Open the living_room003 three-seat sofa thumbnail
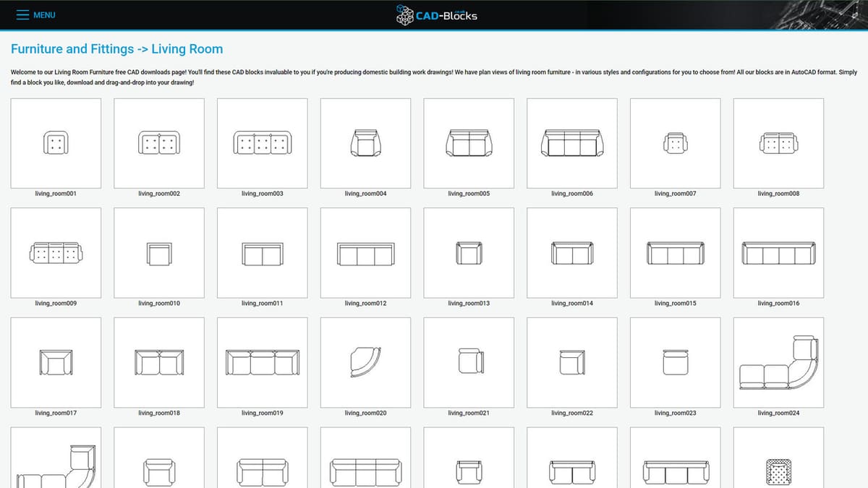868x488 pixels. click(x=263, y=143)
